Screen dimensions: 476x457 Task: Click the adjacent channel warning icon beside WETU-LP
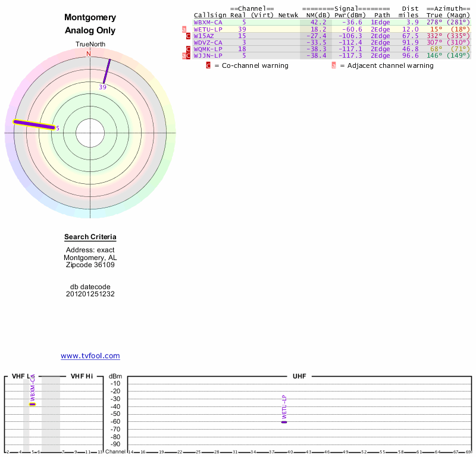[184, 29]
